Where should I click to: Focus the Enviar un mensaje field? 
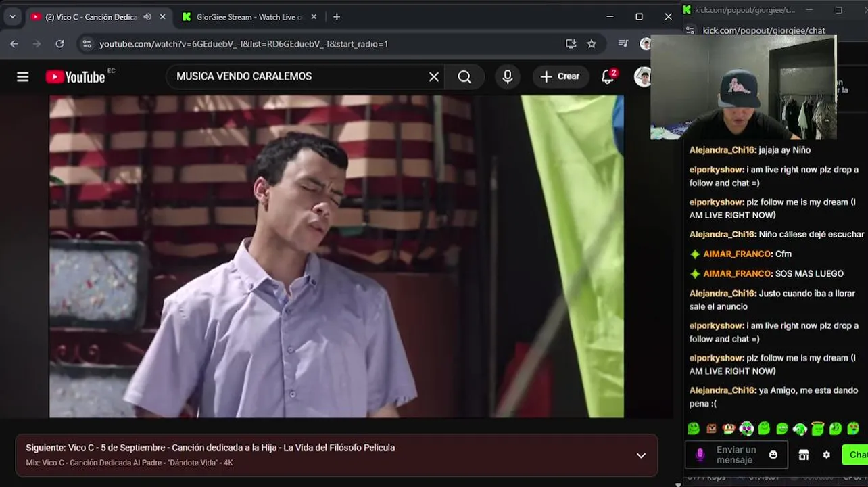pyautogui.click(x=736, y=455)
